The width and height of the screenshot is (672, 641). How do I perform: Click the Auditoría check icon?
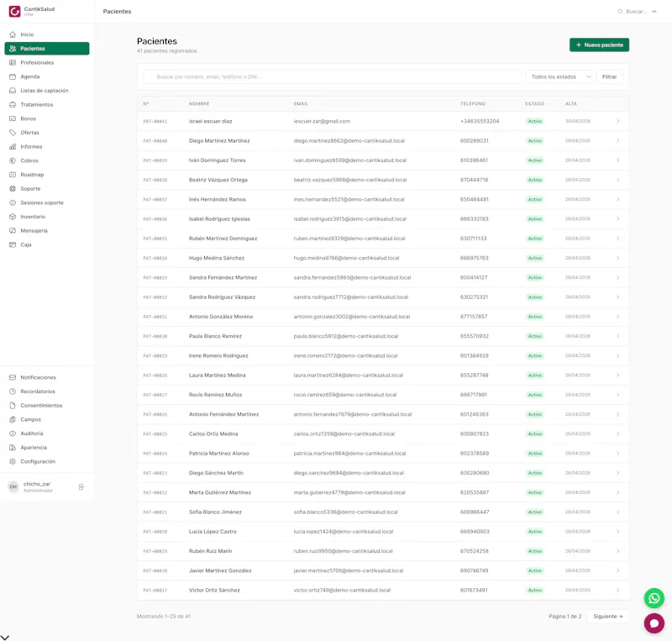click(13, 433)
